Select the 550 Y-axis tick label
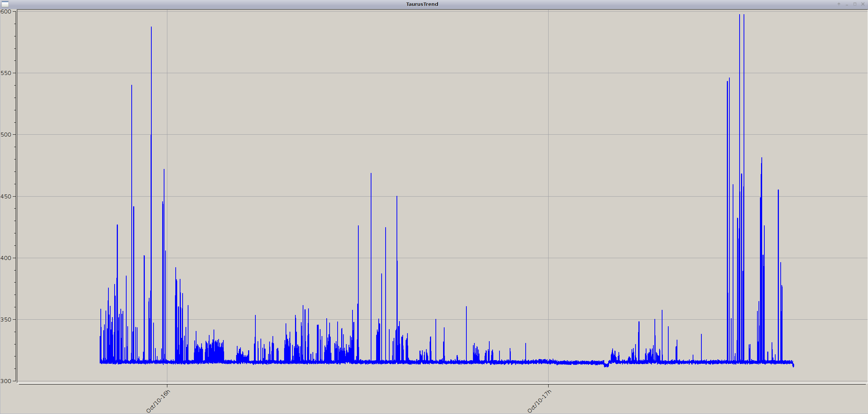Image resolution: width=868 pixels, height=414 pixels. click(6, 73)
